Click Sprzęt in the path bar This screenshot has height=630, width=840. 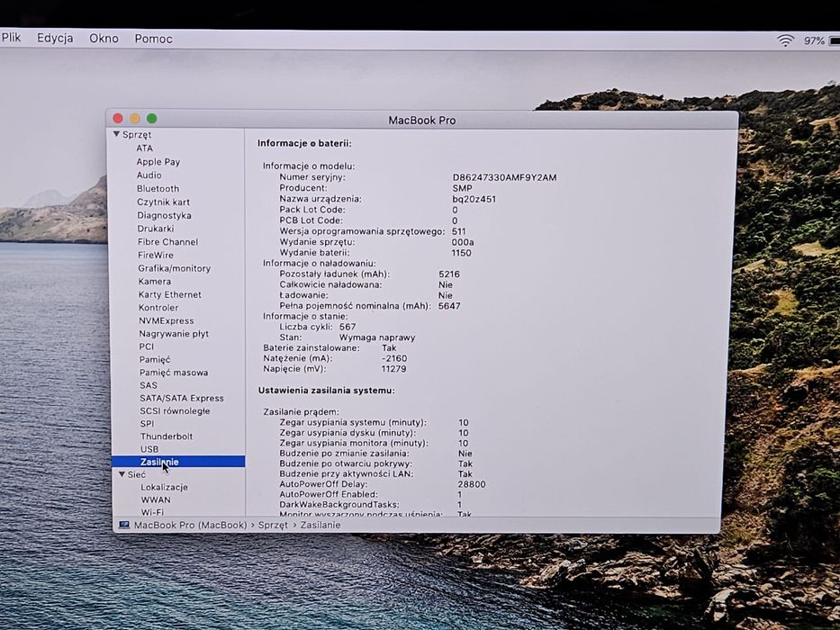click(273, 525)
